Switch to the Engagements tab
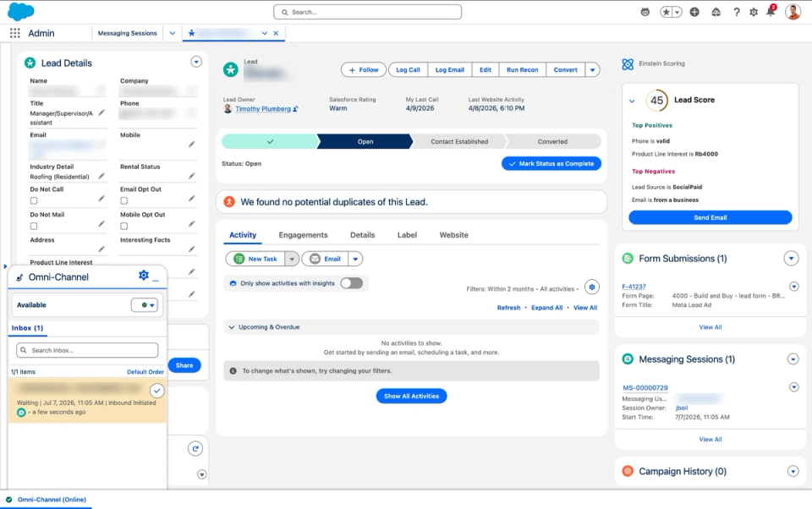 [x=303, y=235]
